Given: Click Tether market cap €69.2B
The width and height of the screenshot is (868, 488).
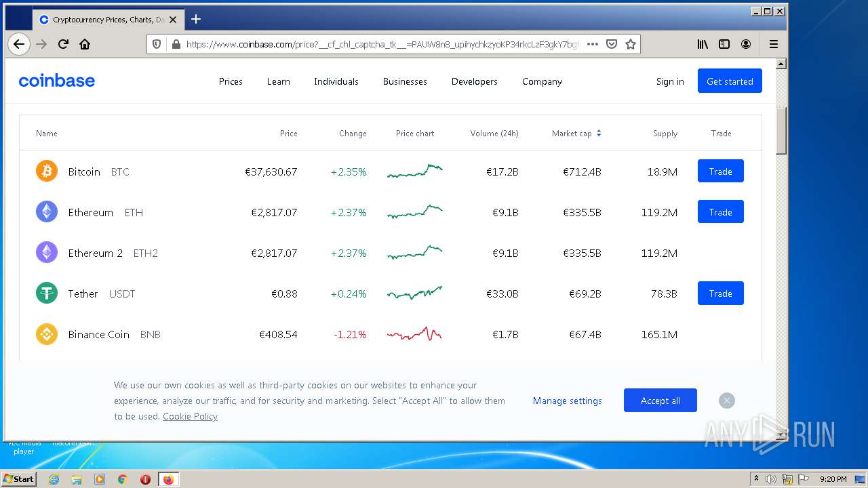Looking at the screenshot, I should [585, 294].
